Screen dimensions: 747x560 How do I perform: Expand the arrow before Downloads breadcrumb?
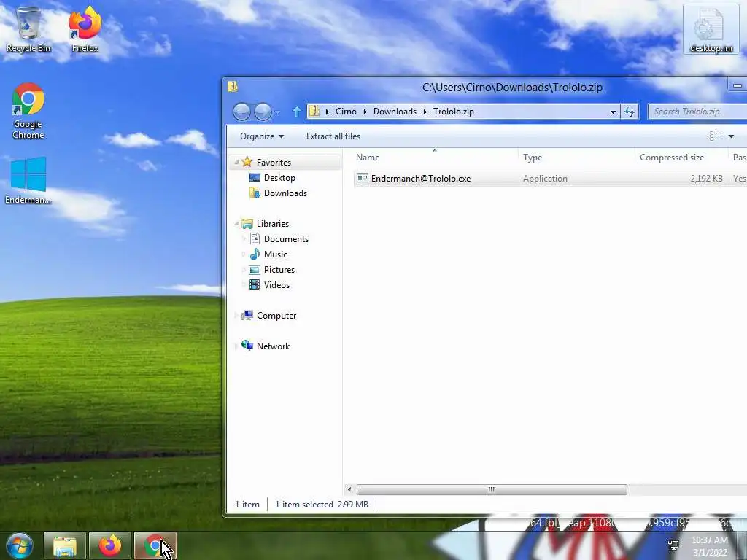(365, 112)
